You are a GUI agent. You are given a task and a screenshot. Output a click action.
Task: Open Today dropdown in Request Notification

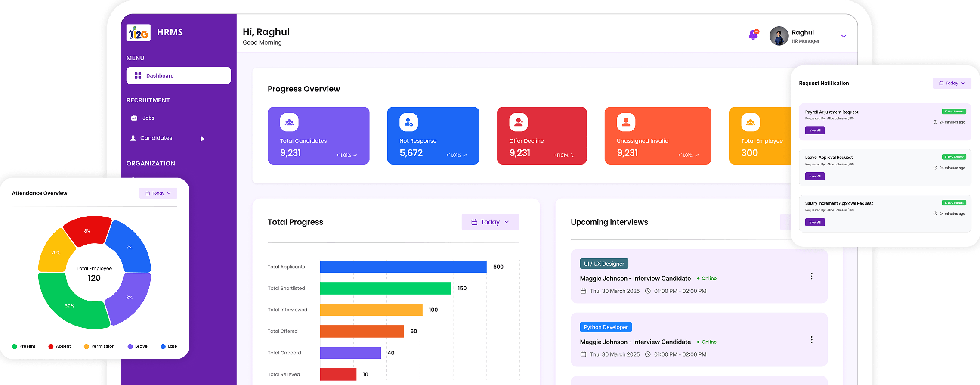tap(952, 83)
